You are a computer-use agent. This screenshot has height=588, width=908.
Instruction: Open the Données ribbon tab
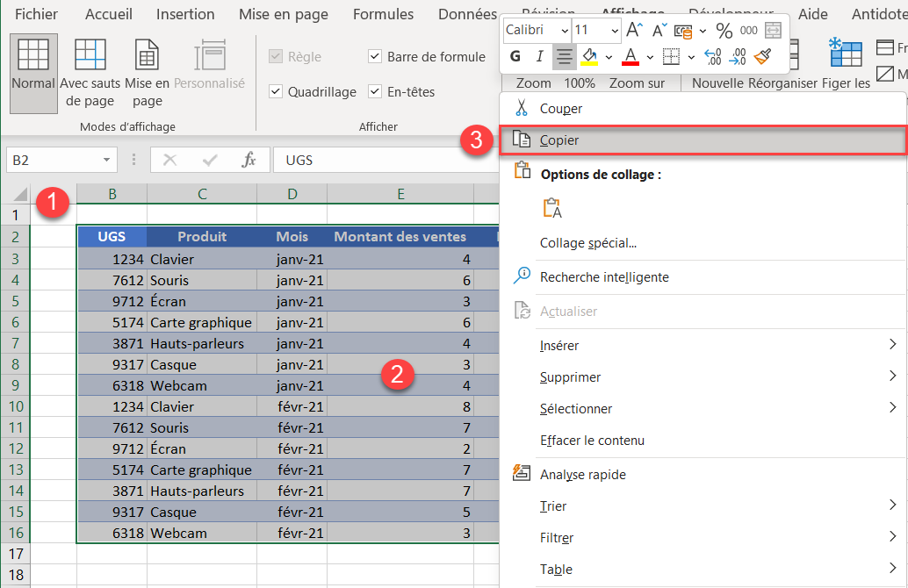tap(467, 14)
